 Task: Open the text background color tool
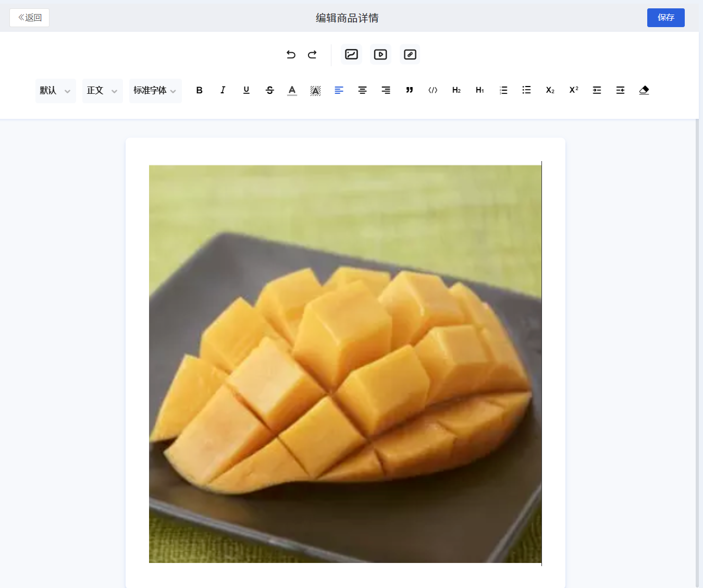(x=315, y=90)
